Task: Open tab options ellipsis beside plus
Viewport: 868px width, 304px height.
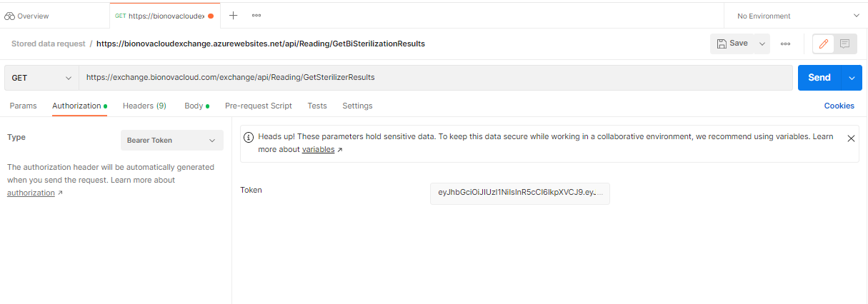Action: click(256, 15)
